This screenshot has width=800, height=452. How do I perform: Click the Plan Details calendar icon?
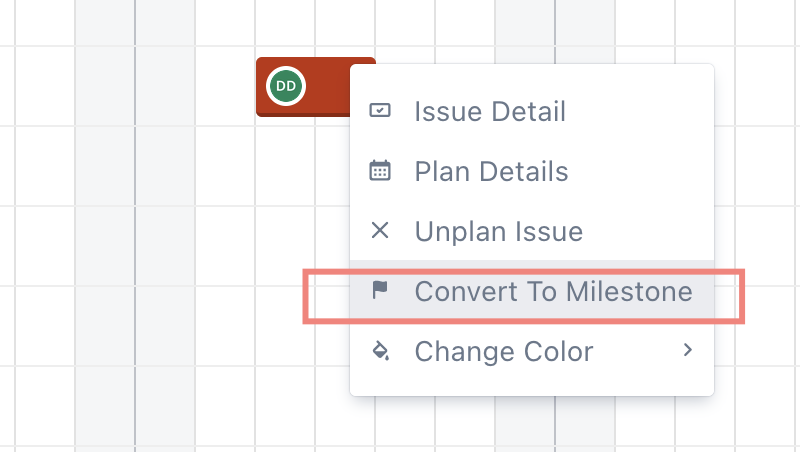[380, 170]
